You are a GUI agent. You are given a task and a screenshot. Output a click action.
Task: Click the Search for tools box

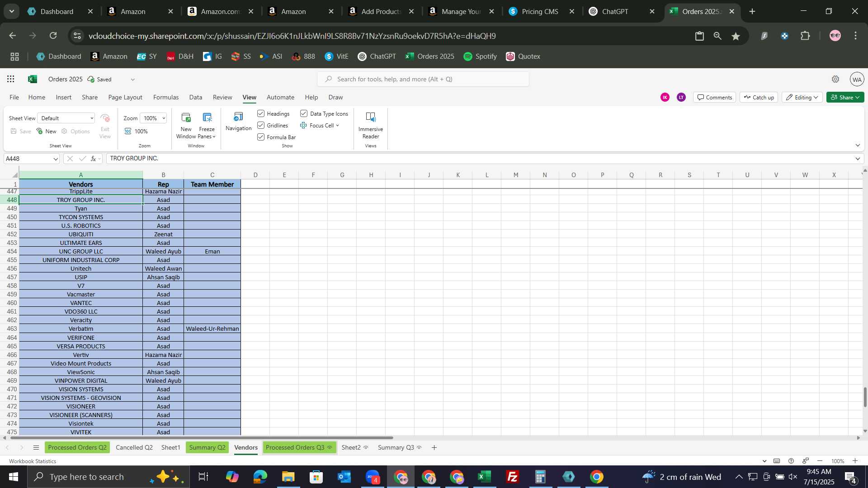pos(423,79)
